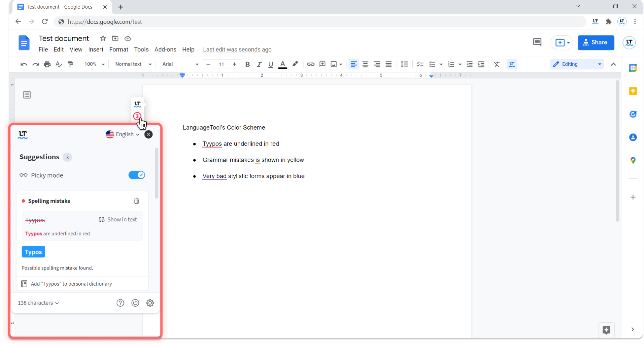Image resolution: width=644 pixels, height=347 pixels.
Task: Open Arial font dropdown
Action: (180, 64)
